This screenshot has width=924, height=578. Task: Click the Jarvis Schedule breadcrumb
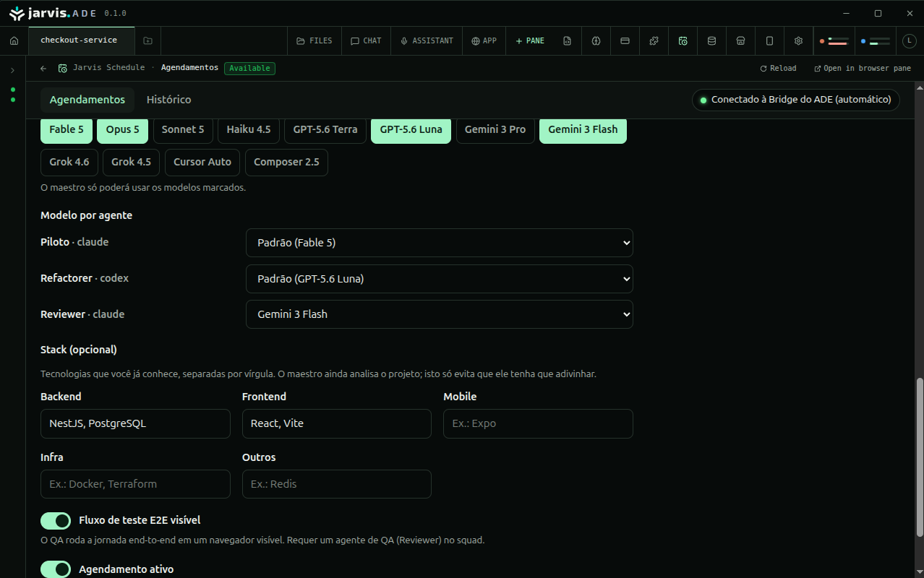click(108, 68)
